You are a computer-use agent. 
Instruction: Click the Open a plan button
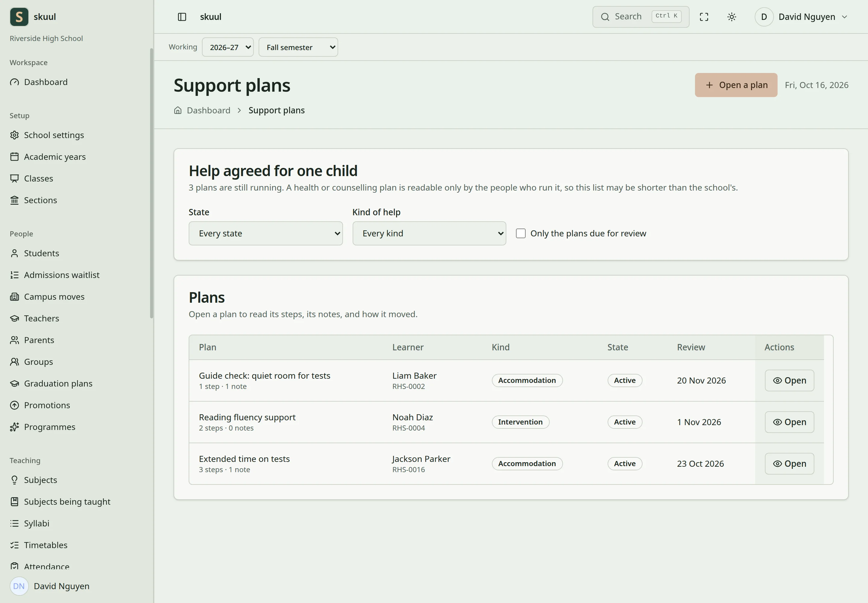tap(736, 85)
